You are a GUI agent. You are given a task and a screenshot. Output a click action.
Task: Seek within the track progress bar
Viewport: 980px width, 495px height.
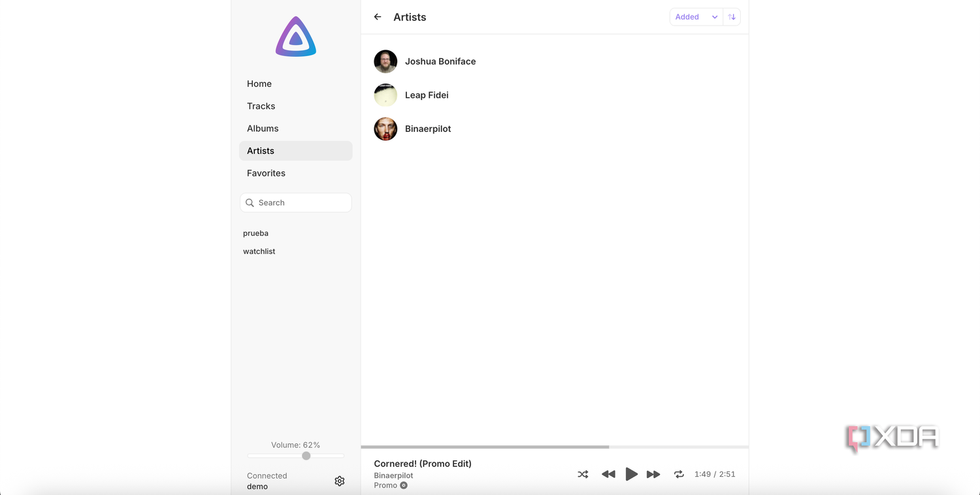pos(555,447)
